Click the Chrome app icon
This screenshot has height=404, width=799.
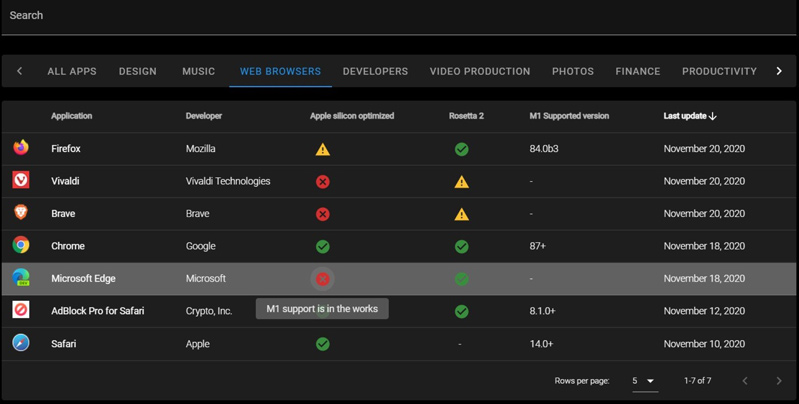click(21, 245)
